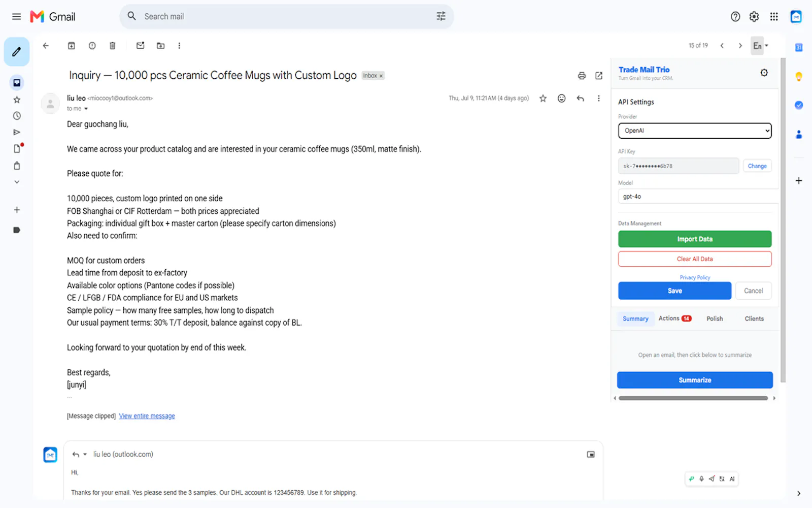Switch to the Clients tab
Viewport: 812px width, 508px height.
tap(754, 319)
